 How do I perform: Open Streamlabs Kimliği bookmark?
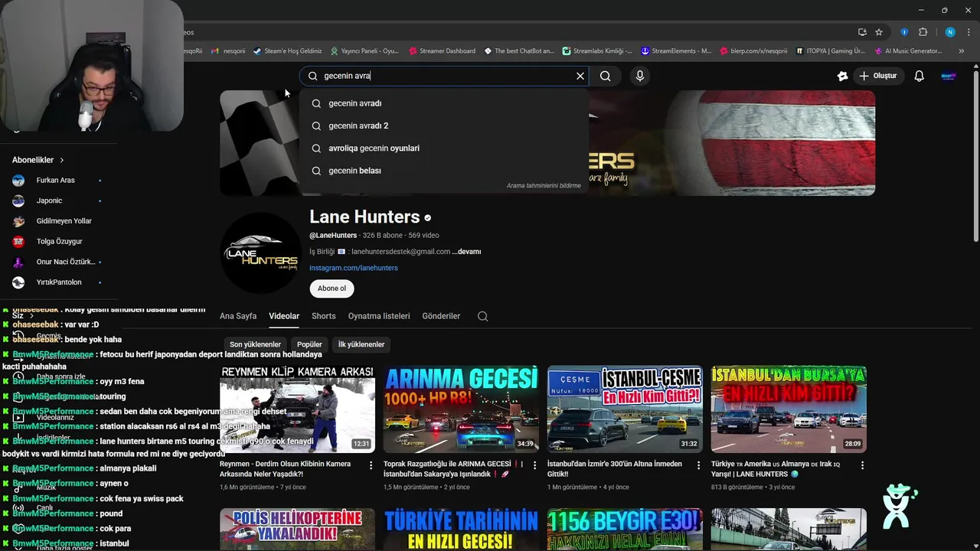596,51
